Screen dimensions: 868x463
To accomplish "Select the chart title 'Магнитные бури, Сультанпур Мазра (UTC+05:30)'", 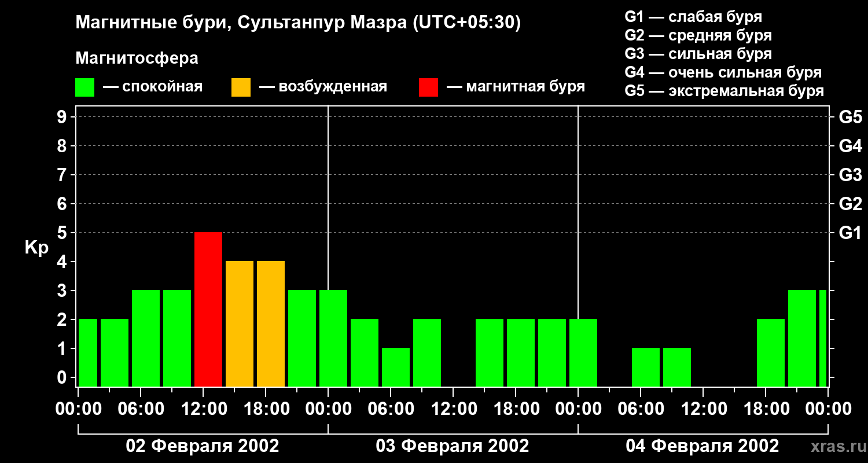I will tap(299, 23).
